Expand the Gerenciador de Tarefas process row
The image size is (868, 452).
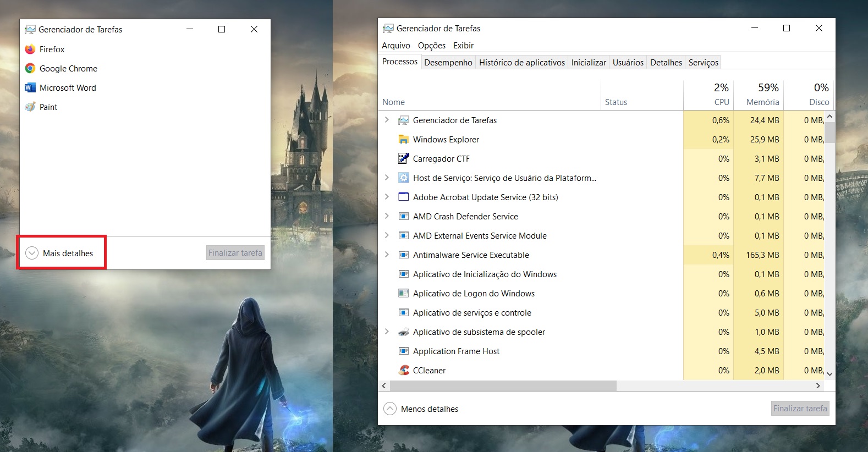pos(387,120)
